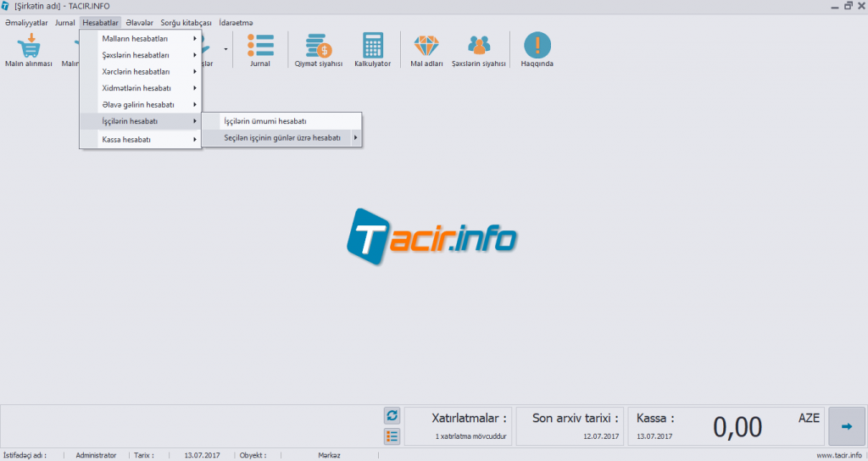
Task: Click the orange list icon in bottom bar
Action: (392, 436)
